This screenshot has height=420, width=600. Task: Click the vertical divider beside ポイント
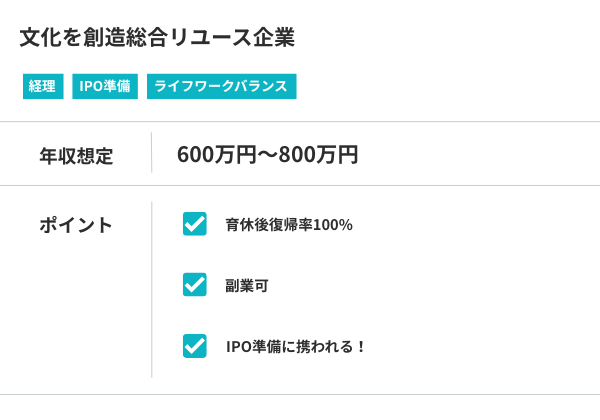tap(151, 290)
